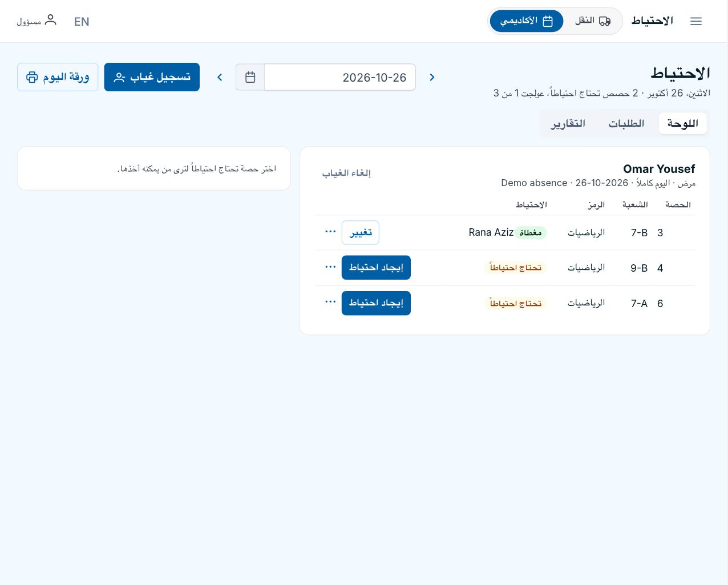This screenshot has width=728, height=585.
Task: Click the teacher name Omar Yousef
Action: 659,169
